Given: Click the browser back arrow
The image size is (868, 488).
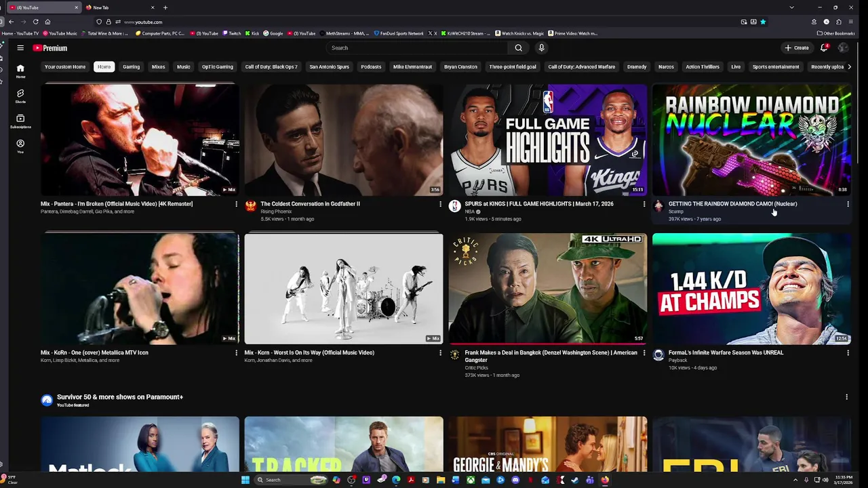Looking at the screenshot, I should (11, 22).
